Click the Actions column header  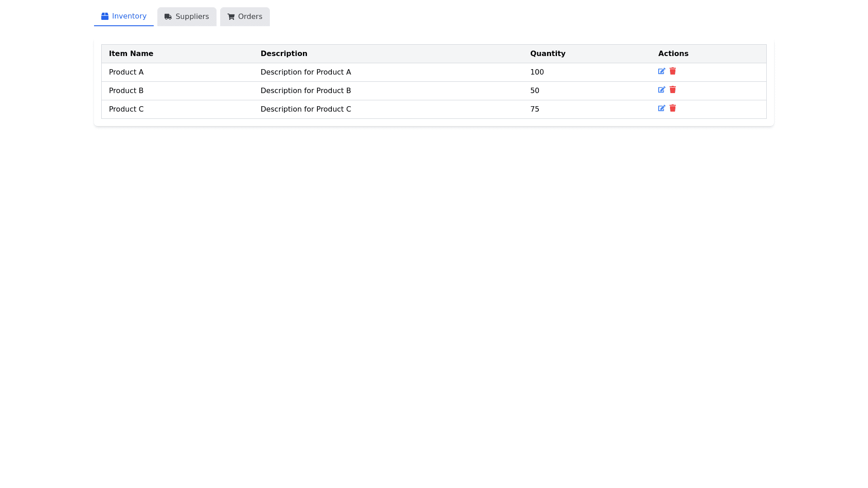(x=673, y=54)
